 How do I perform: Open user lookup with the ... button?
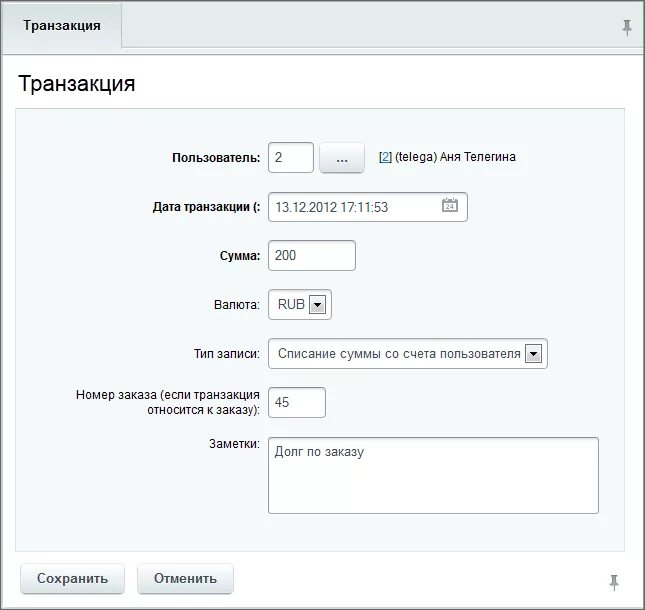click(x=342, y=158)
